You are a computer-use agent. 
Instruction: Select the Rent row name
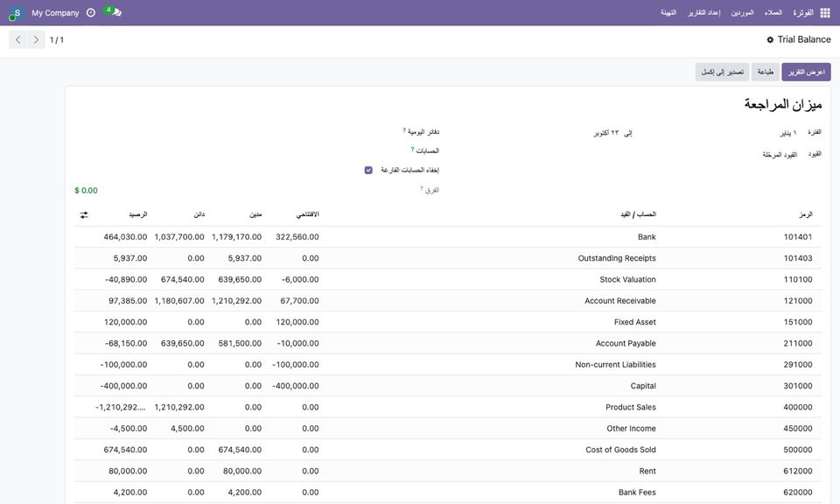647,472
